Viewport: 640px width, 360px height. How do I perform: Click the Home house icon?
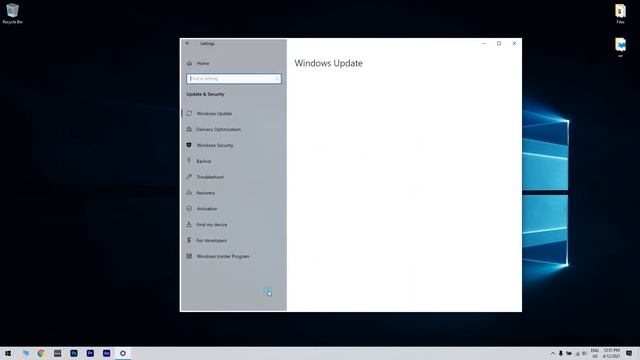click(x=189, y=63)
